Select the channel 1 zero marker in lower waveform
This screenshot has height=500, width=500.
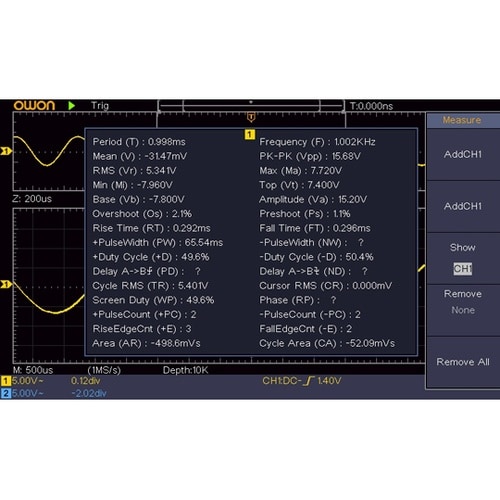coord(6,284)
